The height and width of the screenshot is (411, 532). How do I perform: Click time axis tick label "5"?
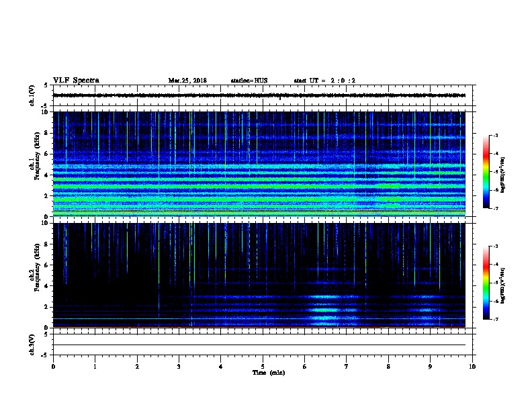(263, 367)
